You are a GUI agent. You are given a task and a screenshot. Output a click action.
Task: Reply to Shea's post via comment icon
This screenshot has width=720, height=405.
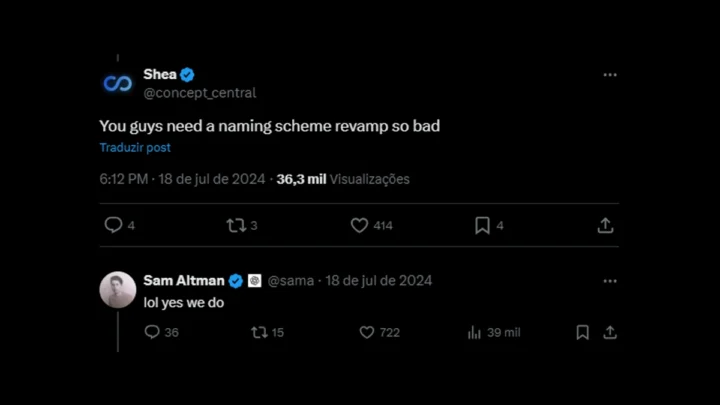click(114, 226)
